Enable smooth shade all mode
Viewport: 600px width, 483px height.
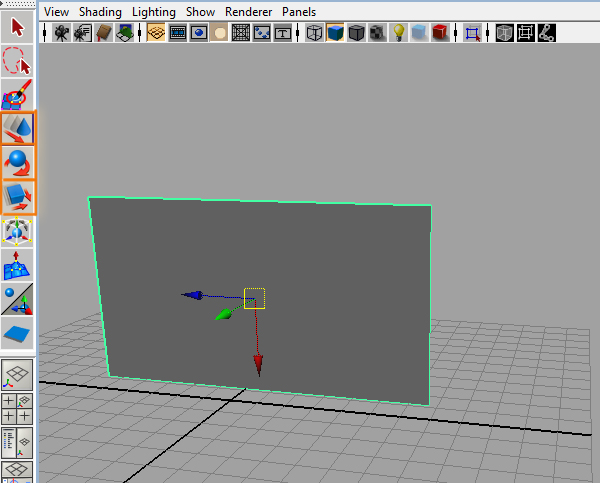335,33
